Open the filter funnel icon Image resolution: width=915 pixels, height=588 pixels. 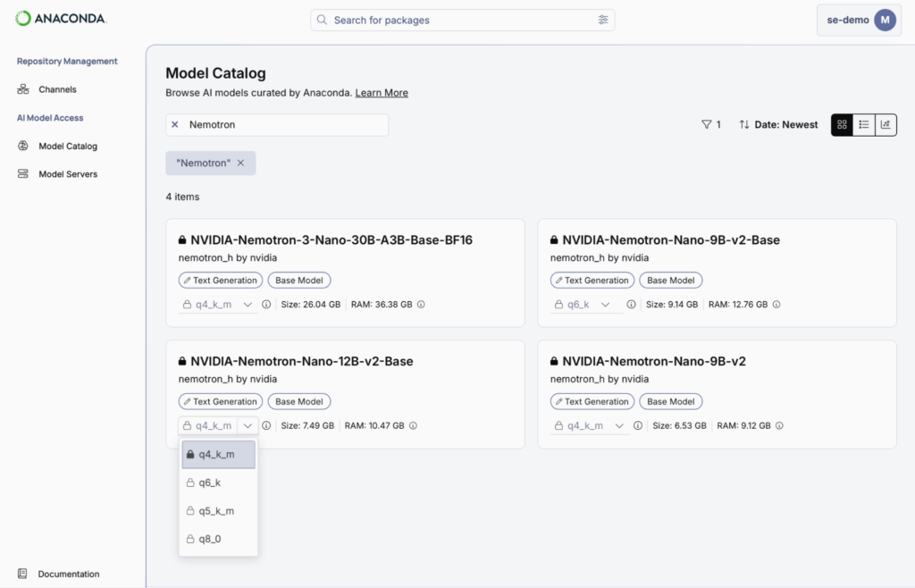(x=706, y=125)
